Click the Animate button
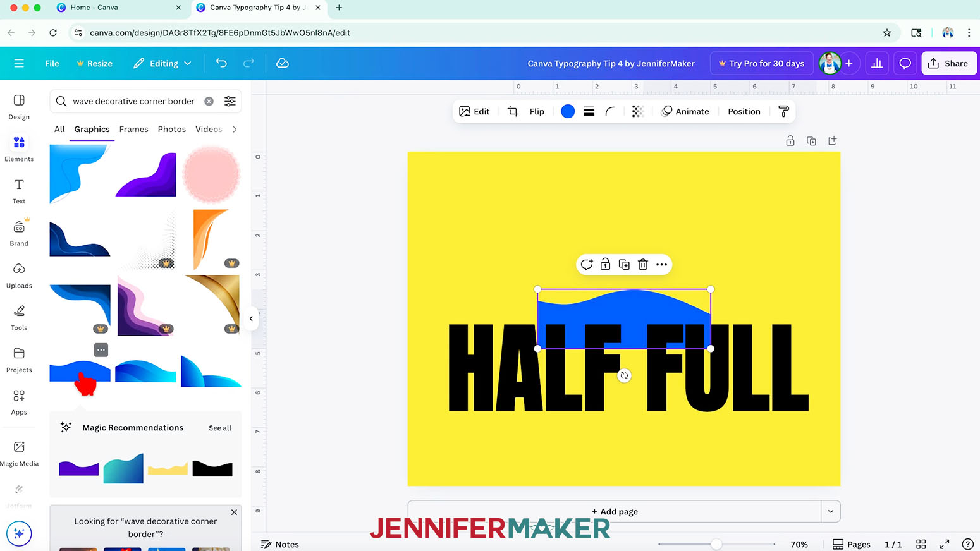Viewport: 980px width, 551px height. [685, 111]
